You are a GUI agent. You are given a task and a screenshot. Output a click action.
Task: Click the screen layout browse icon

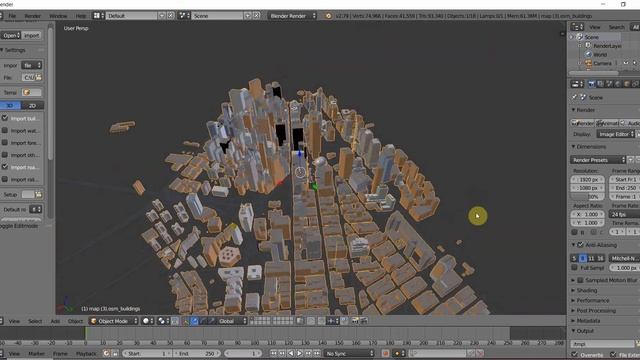[x=98, y=16]
